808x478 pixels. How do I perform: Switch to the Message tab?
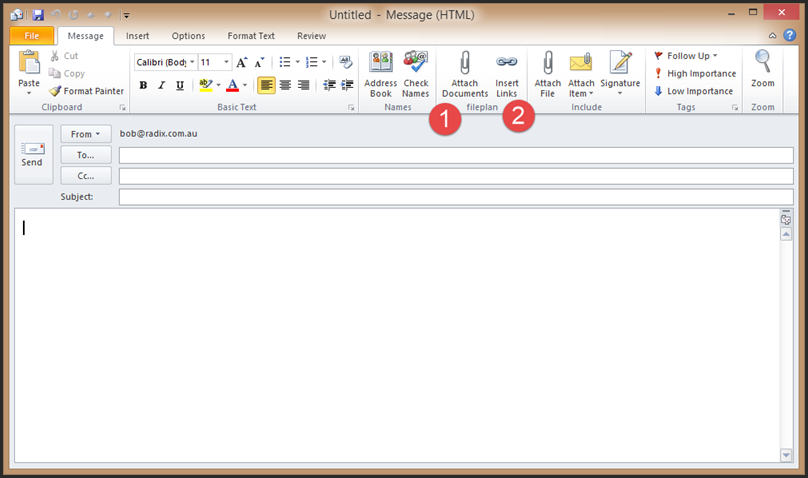(86, 36)
